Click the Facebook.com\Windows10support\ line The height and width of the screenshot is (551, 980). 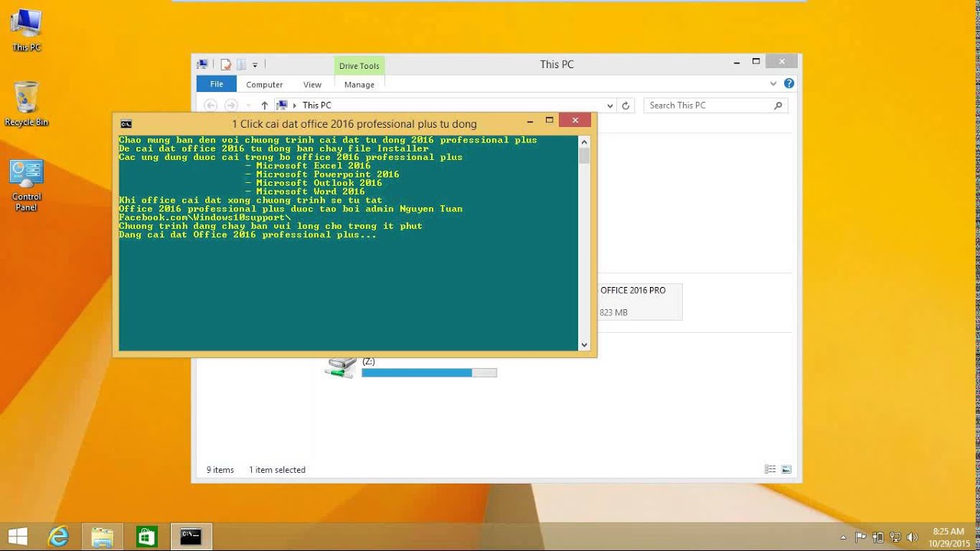[x=204, y=217]
